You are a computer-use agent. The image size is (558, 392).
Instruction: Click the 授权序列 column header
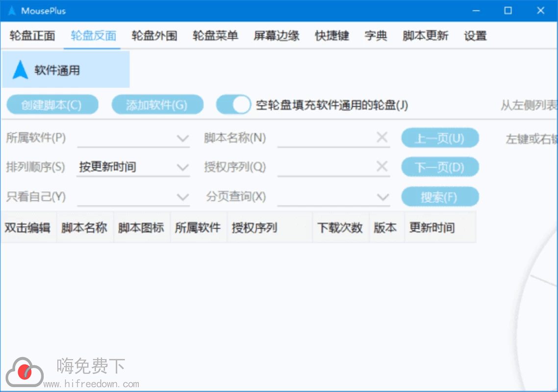pos(269,227)
